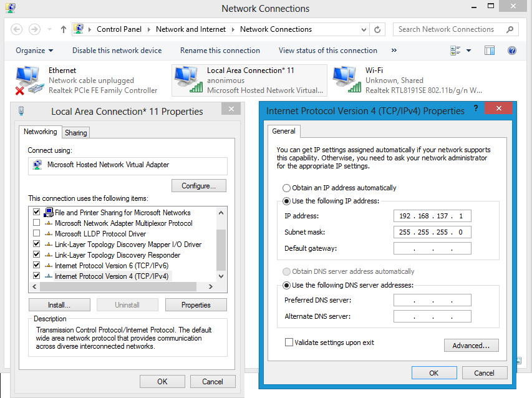532x398 pixels.
Task: Click OK in Local Area Connection Properties
Action: (162, 382)
